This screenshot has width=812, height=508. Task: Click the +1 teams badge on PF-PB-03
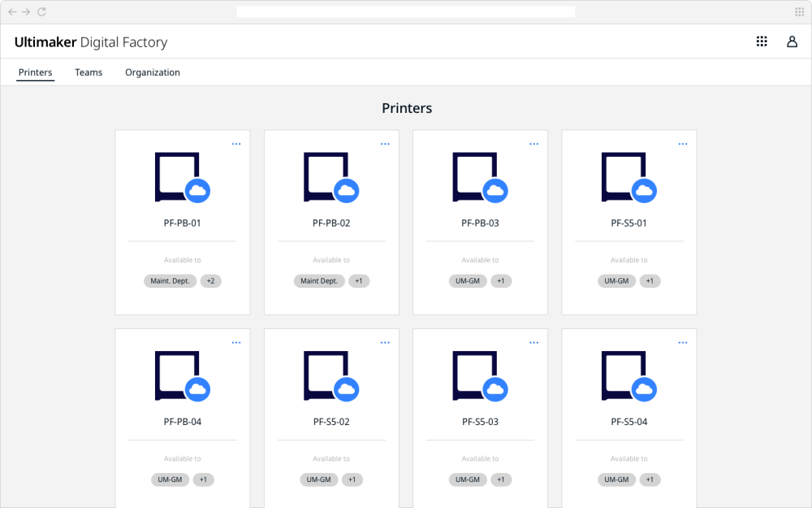pyautogui.click(x=501, y=281)
